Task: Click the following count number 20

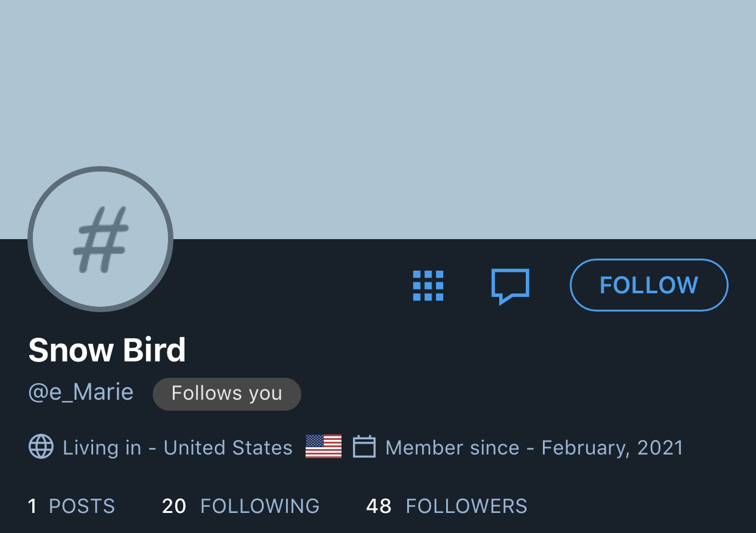Action: pyautogui.click(x=174, y=506)
